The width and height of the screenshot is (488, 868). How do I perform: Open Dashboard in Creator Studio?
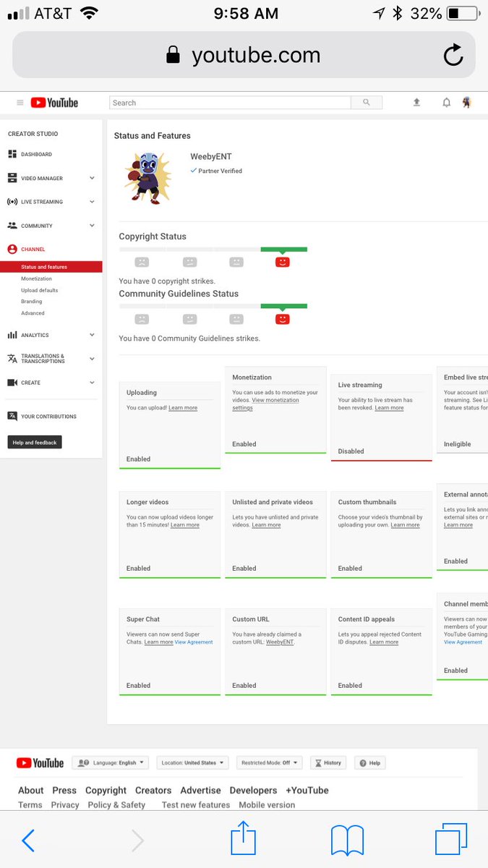click(x=36, y=154)
